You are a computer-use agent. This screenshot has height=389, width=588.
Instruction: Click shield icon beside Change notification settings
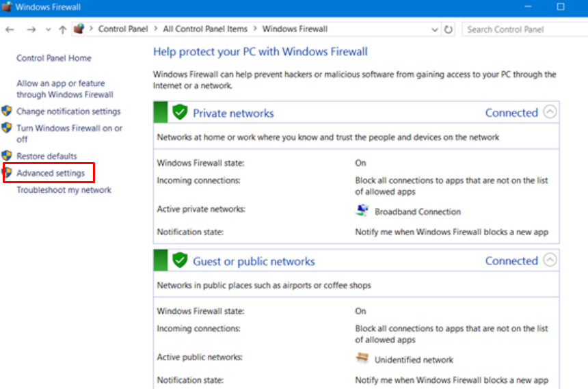pos(7,111)
